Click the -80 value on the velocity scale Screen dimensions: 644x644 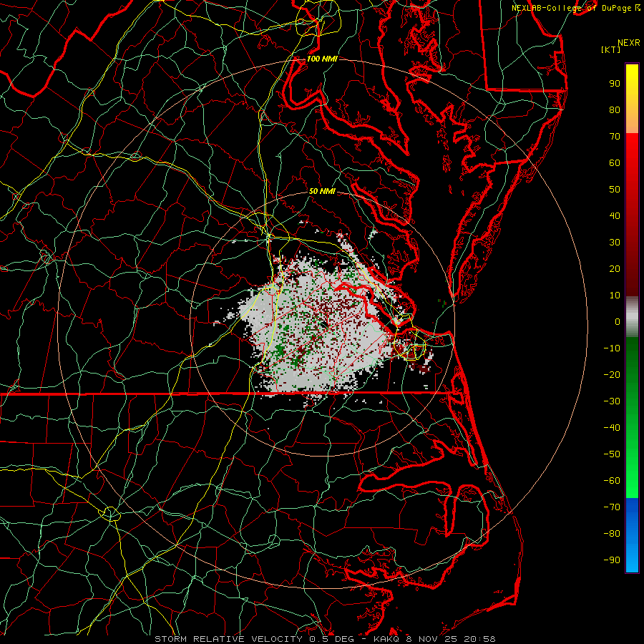tap(612, 534)
